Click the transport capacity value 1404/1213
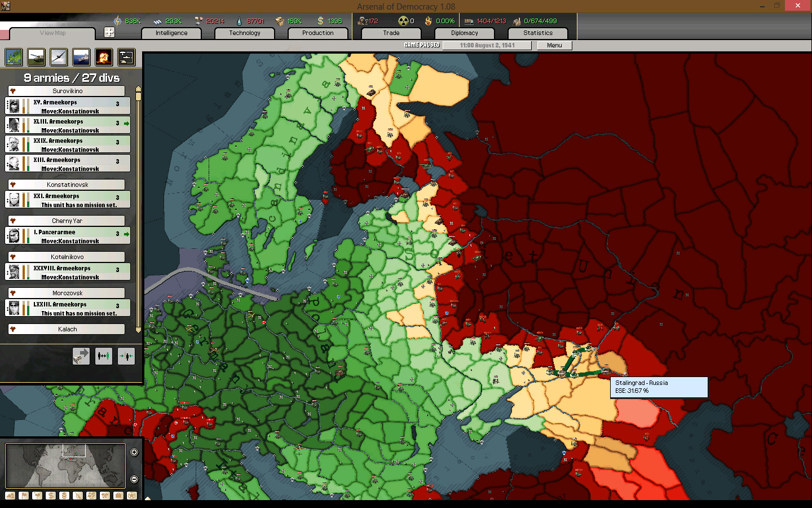Image resolution: width=812 pixels, height=508 pixels. 491,21
